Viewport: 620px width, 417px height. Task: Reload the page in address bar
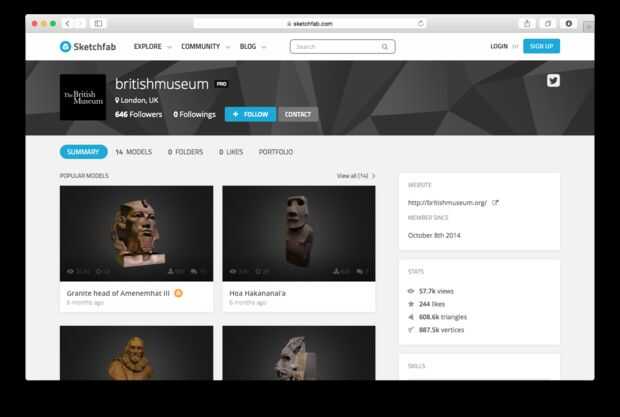pos(421,24)
